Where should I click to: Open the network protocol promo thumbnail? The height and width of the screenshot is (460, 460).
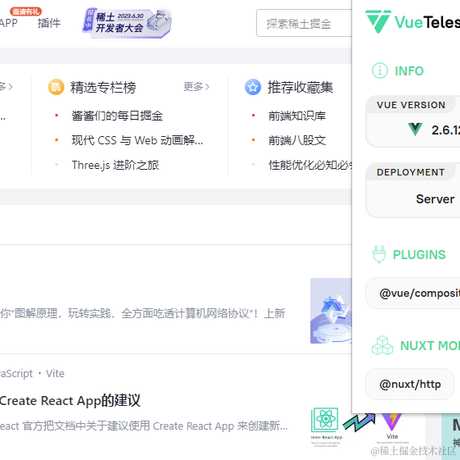(x=331, y=311)
